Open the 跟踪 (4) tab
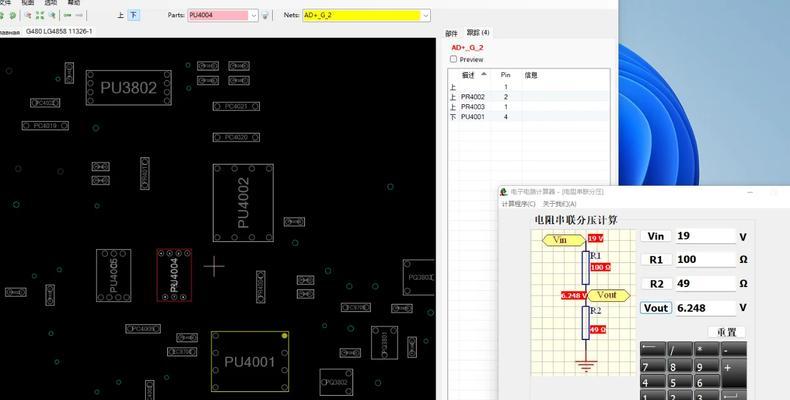790x400 pixels. coord(477,33)
